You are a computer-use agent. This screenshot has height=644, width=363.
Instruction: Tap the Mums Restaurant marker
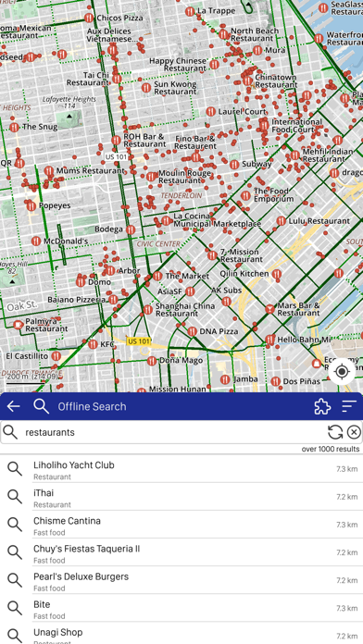click(x=49, y=170)
